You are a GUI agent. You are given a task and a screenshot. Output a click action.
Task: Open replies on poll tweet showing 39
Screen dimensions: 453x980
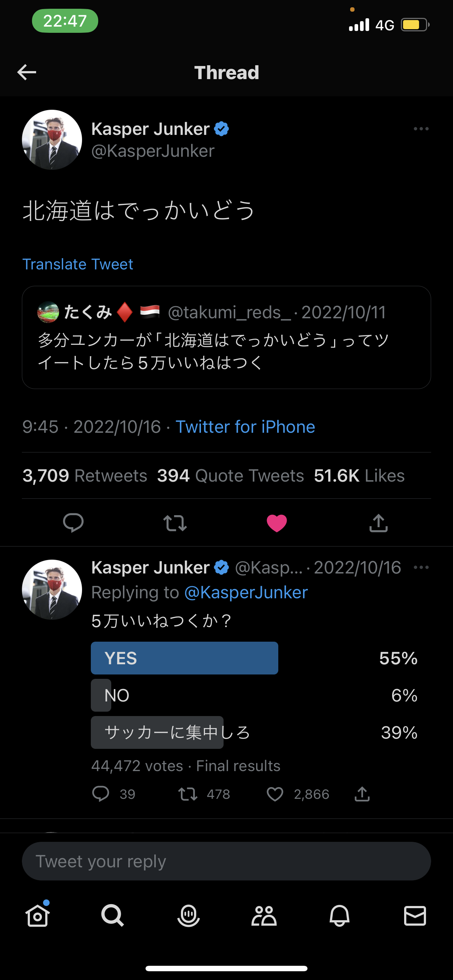(101, 794)
